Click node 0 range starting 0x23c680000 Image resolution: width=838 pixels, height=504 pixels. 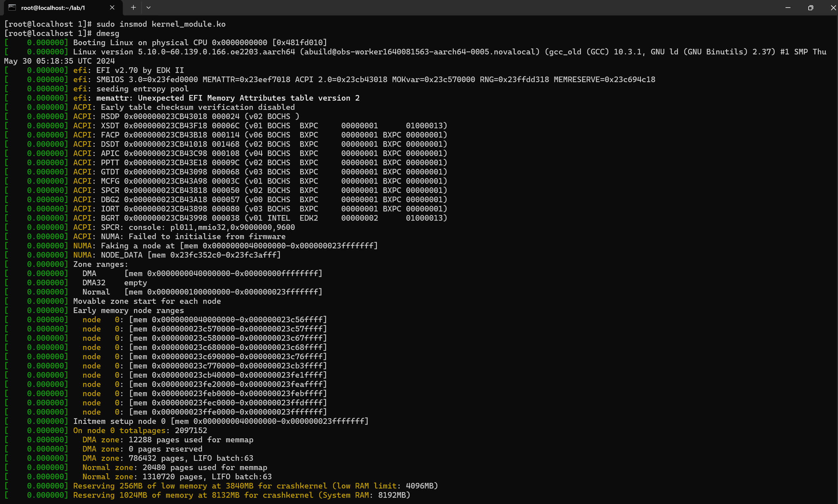[205, 347]
